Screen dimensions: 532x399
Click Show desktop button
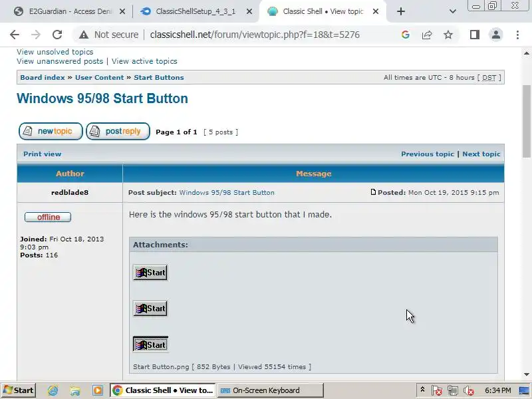[525, 390]
